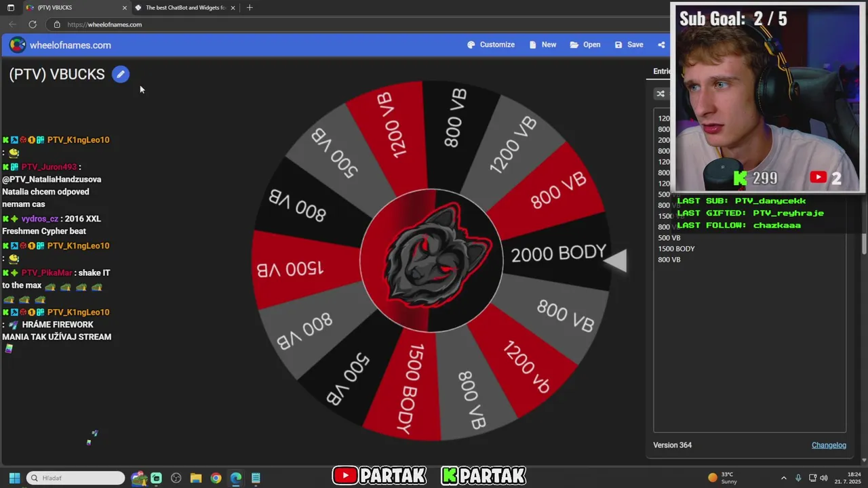868x488 pixels.
Task: Click PTV_Juron493 username in chat overlay
Action: [x=49, y=167]
